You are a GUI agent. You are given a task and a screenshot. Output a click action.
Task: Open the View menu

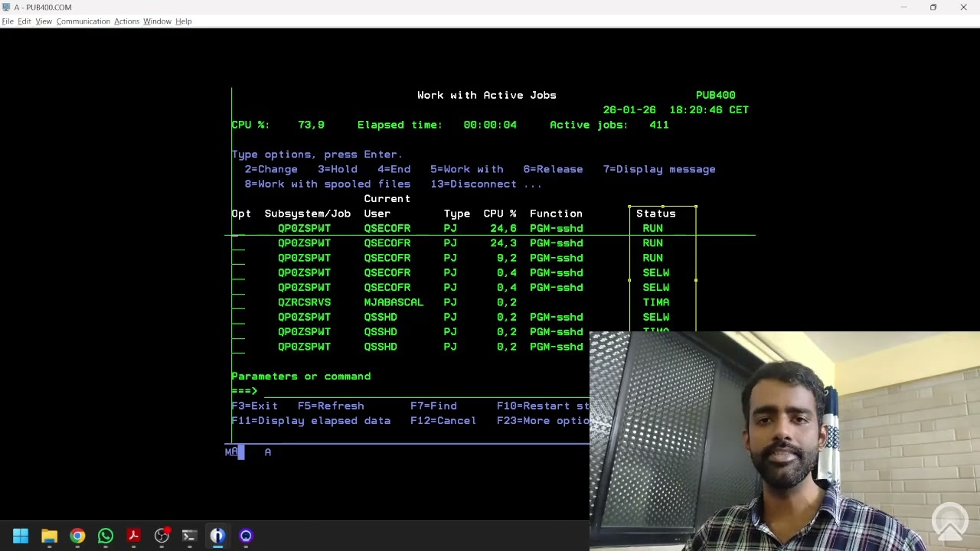click(x=44, y=21)
